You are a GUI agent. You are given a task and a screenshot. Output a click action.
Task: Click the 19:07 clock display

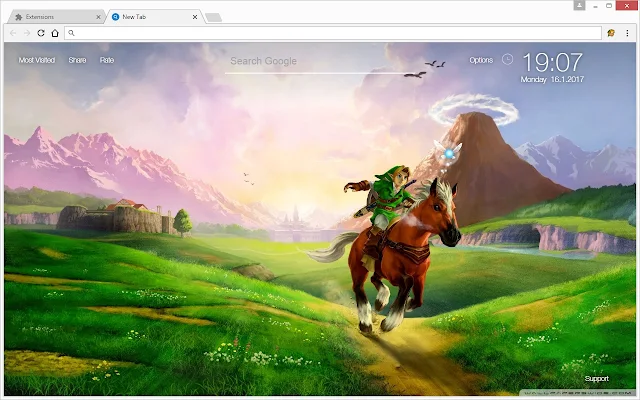tap(553, 62)
